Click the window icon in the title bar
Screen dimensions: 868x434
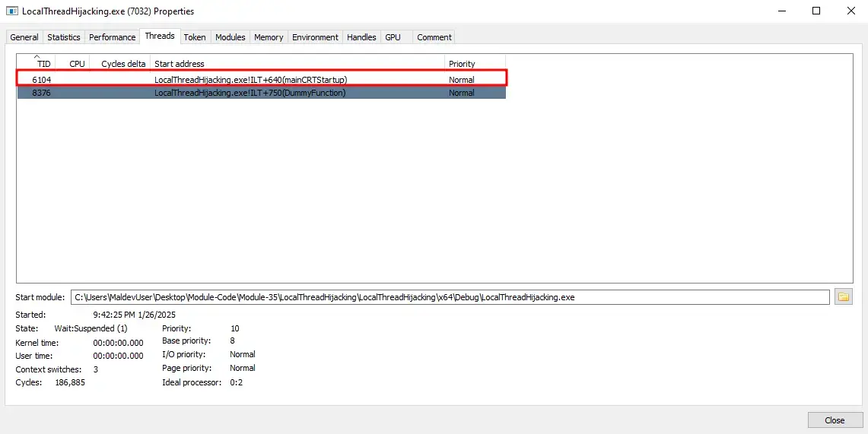(12, 11)
